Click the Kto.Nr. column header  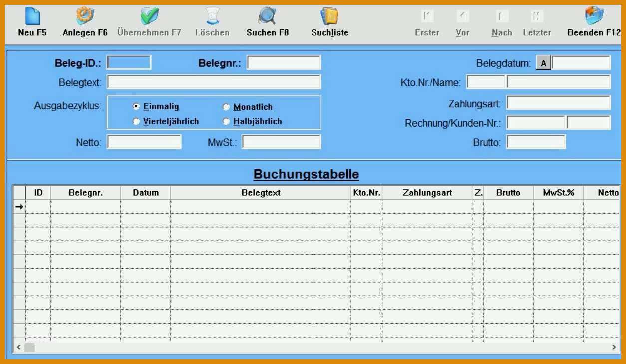tap(366, 193)
